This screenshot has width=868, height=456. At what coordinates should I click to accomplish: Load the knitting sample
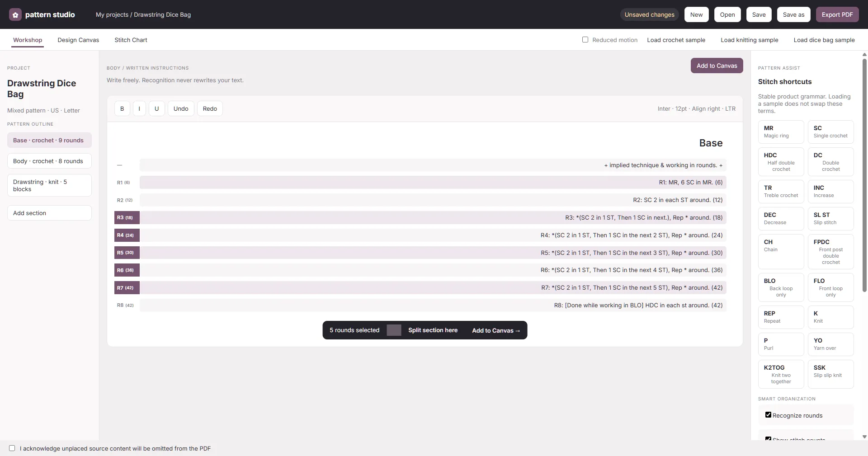pyautogui.click(x=749, y=40)
